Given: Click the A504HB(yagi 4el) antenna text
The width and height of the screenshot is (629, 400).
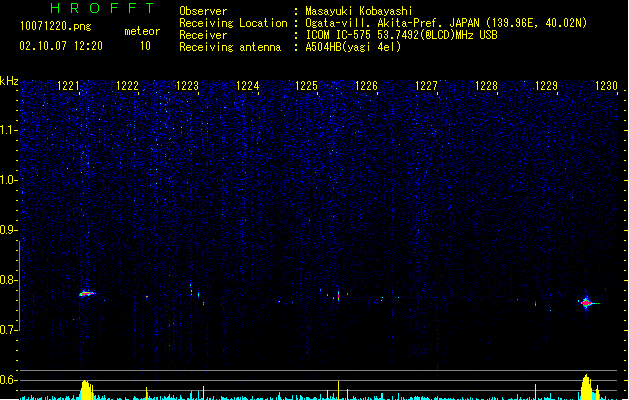Looking at the screenshot, I should [x=353, y=47].
